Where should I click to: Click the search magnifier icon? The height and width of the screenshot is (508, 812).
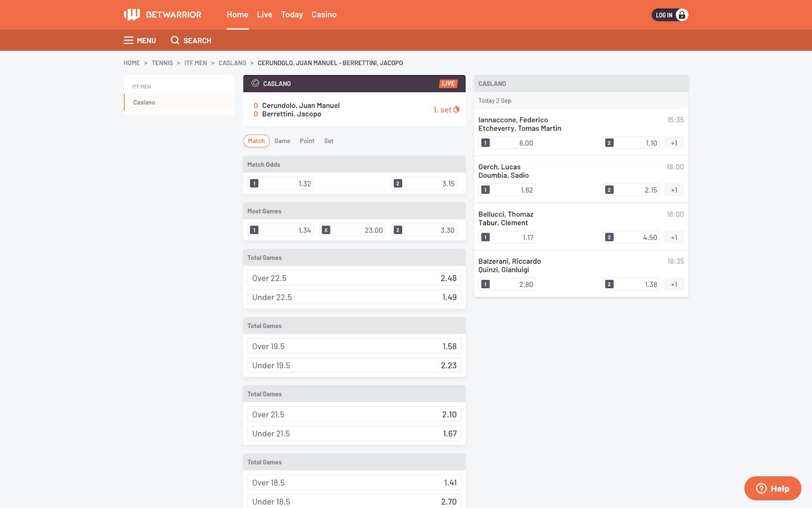175,41
